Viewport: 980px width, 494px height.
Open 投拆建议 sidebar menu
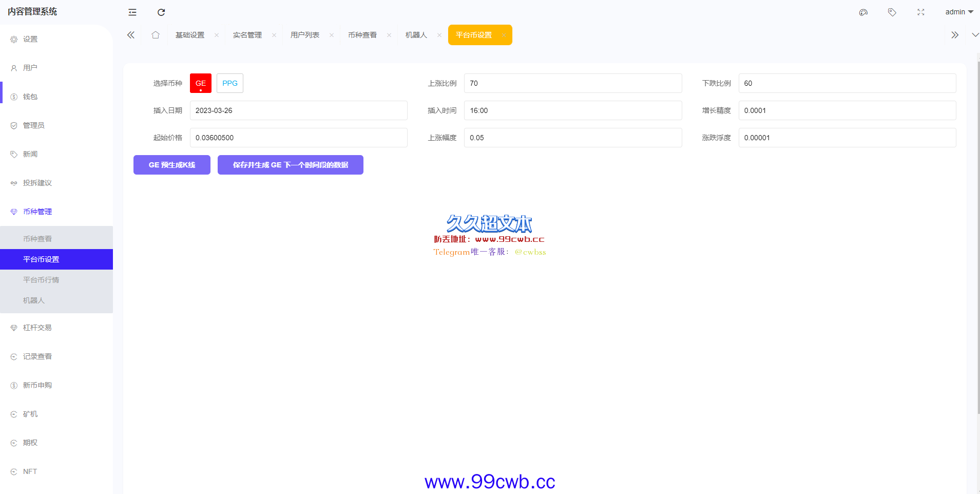pyautogui.click(x=56, y=183)
